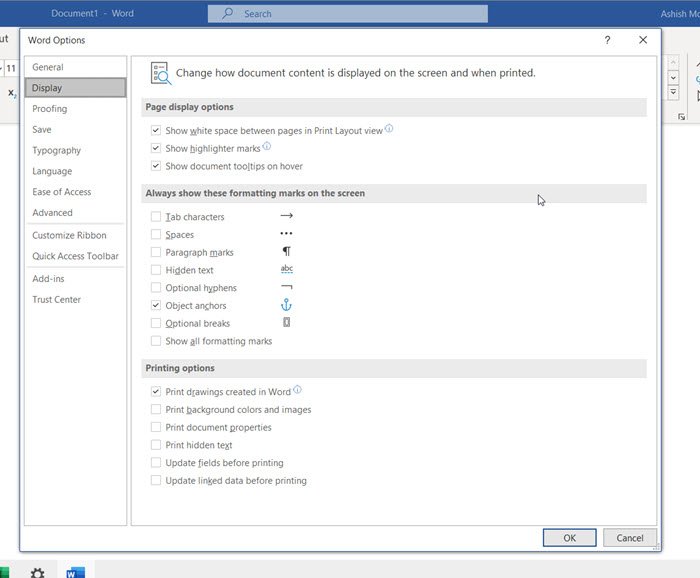700x578 pixels.
Task: Click info icon beside Print drawings option
Action: pos(297,391)
